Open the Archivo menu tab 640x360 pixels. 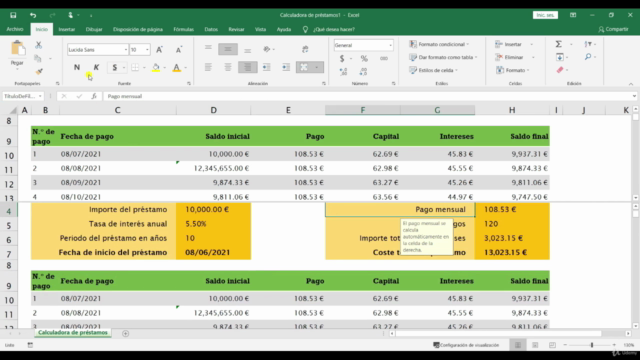coord(15,29)
